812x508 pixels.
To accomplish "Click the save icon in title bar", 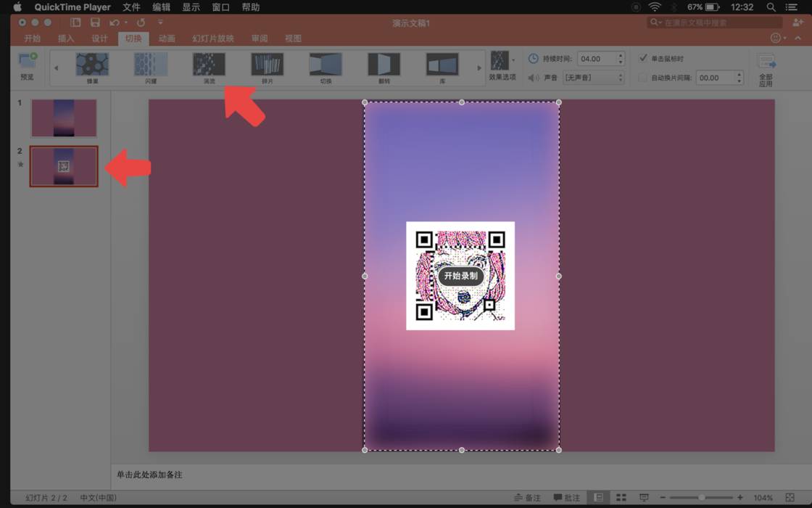I will coord(95,22).
